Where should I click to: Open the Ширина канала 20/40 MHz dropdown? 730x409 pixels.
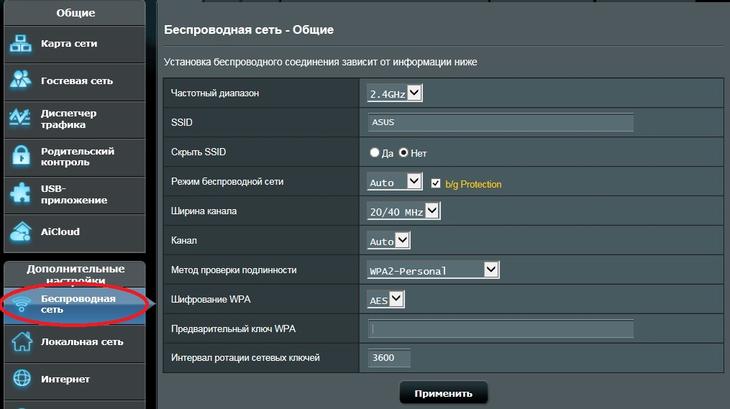pyautogui.click(x=403, y=211)
